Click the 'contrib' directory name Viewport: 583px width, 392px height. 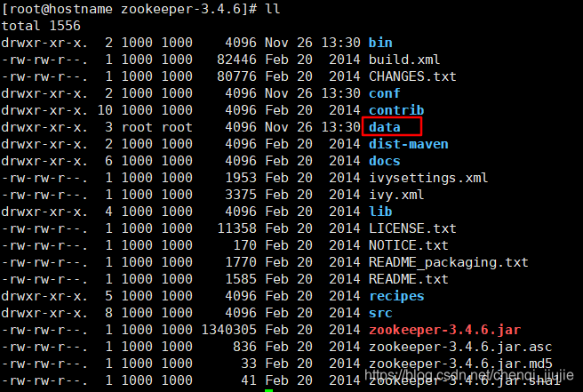pos(396,110)
